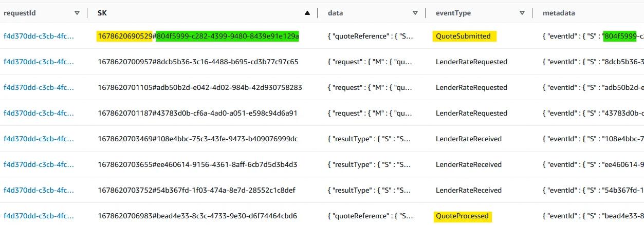Click SK value starting with 1678620690529
Viewport: 644px width, 225px height.
pos(198,36)
